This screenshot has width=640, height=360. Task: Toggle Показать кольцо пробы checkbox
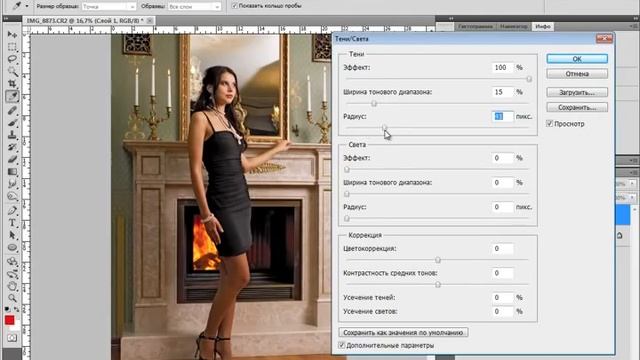tap(234, 6)
